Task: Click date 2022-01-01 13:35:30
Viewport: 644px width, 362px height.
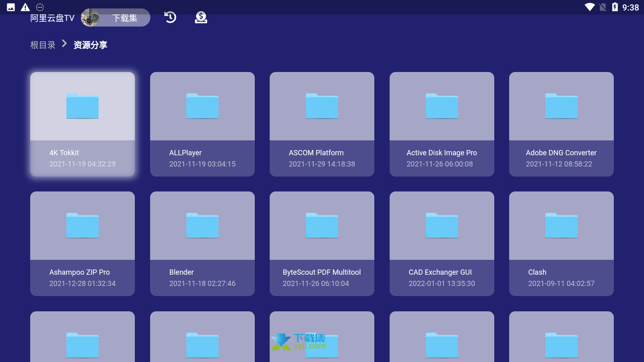Action: [442, 284]
